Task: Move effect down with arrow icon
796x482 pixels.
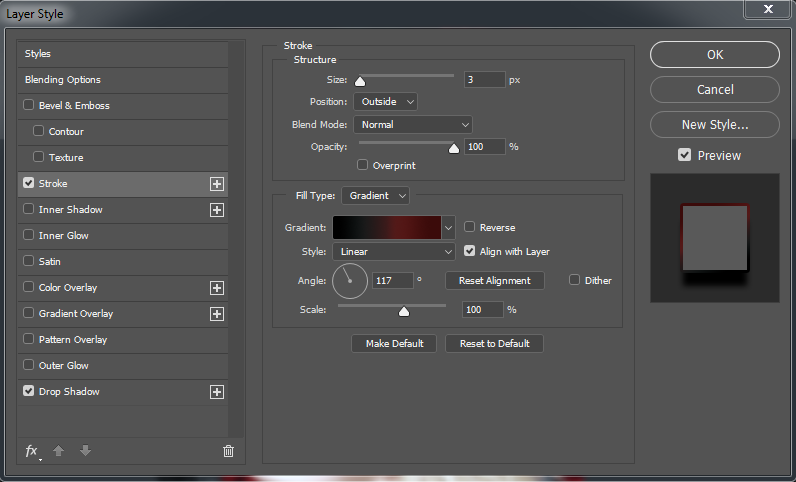Action: click(85, 451)
